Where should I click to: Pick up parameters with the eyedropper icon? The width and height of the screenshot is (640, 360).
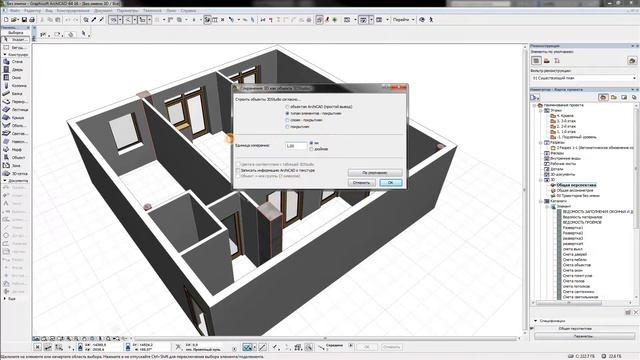pyautogui.click(x=94, y=20)
